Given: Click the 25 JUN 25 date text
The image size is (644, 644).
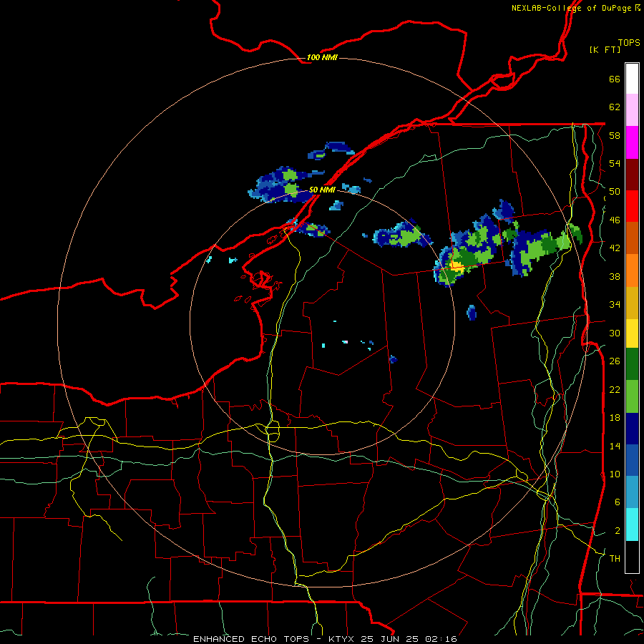Looking at the screenshot, I should pos(390,639).
